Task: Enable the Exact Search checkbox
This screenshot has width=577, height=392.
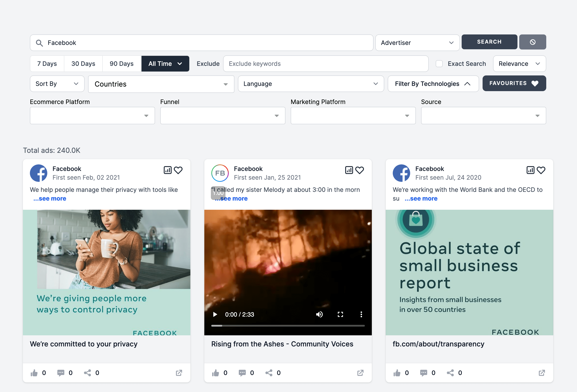Action: 439,64
